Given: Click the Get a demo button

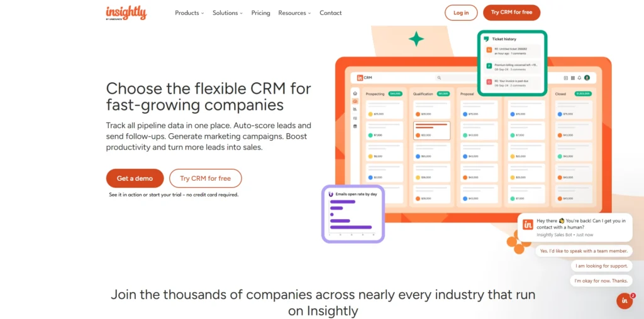Looking at the screenshot, I should pos(135,178).
